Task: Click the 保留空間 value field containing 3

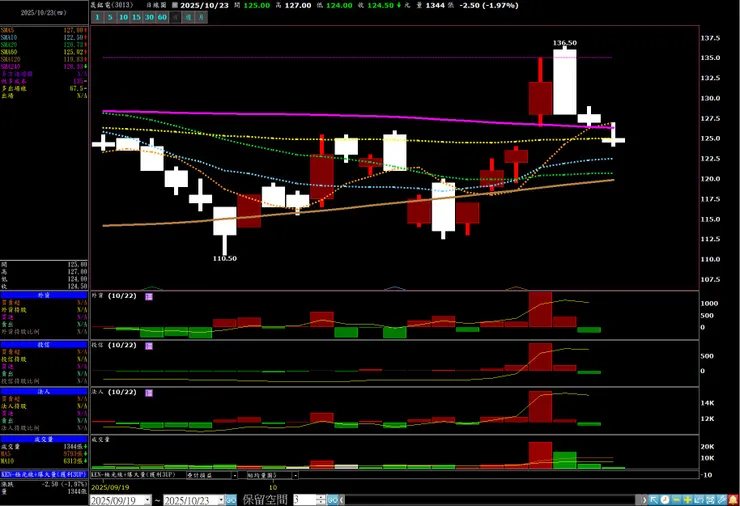Action: coord(304,500)
